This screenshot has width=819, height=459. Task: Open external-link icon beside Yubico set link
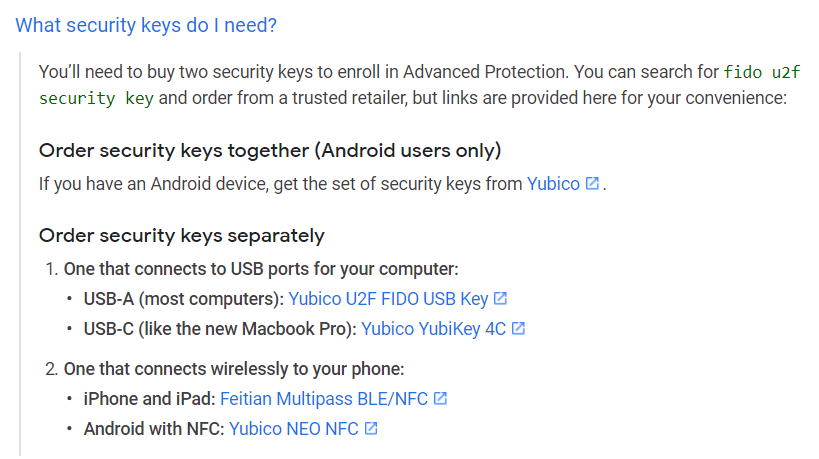tap(592, 183)
